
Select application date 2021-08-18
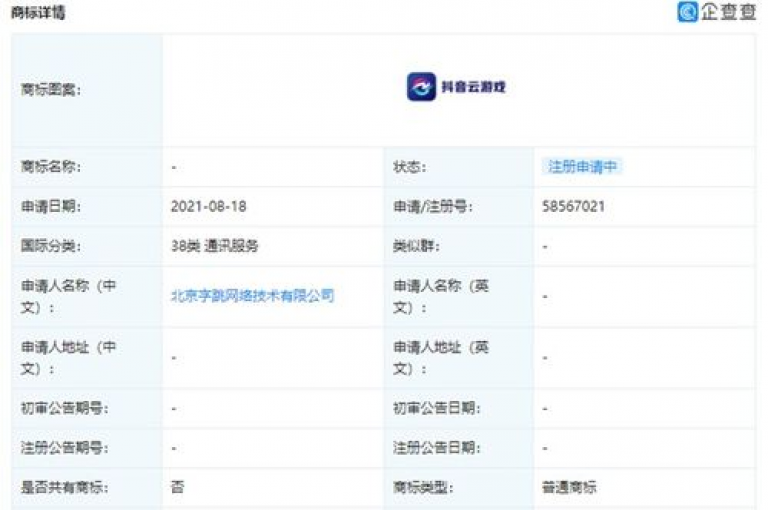tap(209, 206)
